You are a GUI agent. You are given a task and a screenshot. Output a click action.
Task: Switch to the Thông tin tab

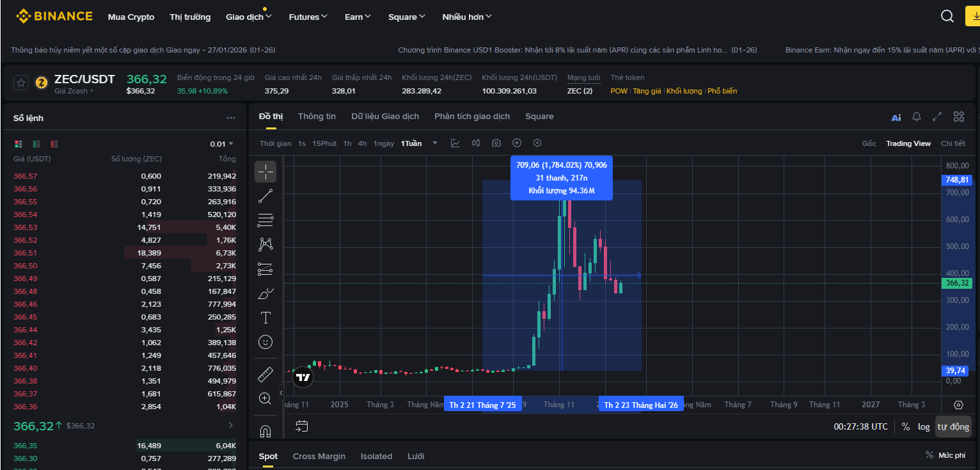coord(317,117)
